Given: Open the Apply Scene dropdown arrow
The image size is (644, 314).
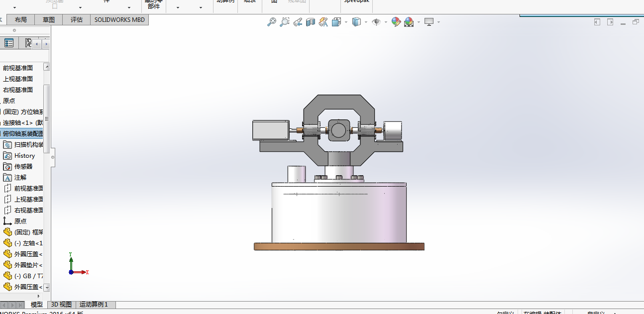Looking at the screenshot, I should coord(419,22).
